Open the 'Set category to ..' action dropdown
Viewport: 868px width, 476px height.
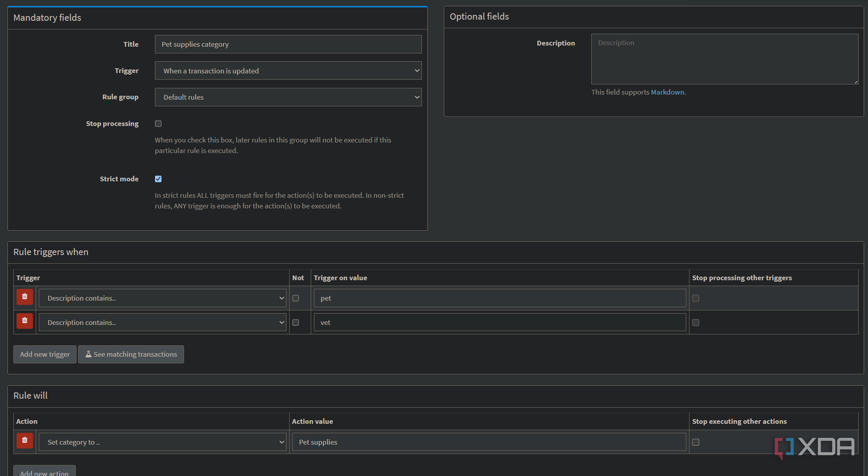(x=162, y=442)
